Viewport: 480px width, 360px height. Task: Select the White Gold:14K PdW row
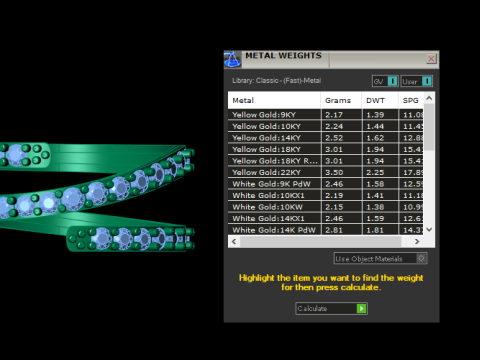tap(326, 230)
